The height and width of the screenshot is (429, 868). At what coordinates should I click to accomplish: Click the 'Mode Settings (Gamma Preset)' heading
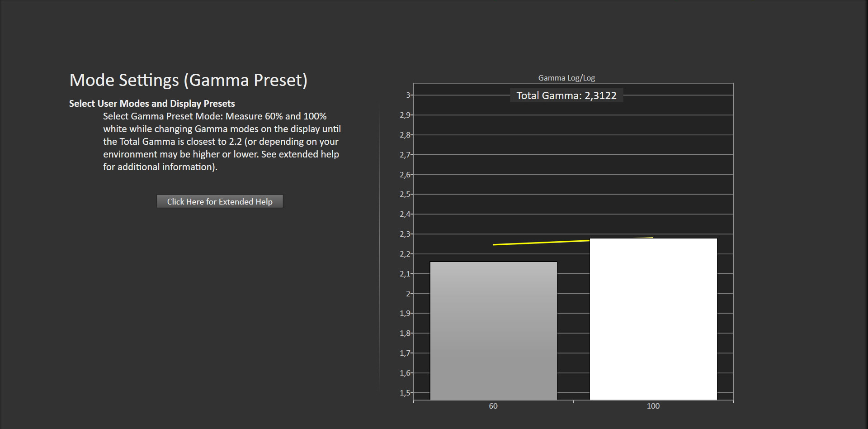[x=189, y=80]
